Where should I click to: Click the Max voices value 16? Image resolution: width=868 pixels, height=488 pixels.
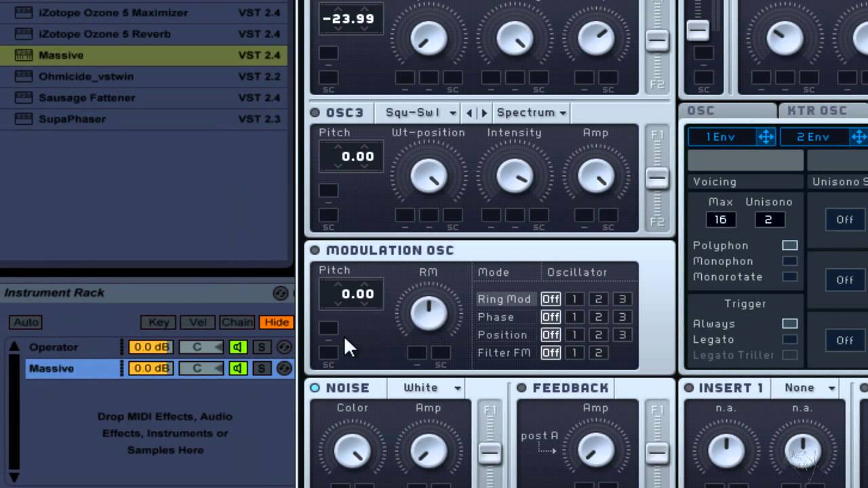(720, 220)
